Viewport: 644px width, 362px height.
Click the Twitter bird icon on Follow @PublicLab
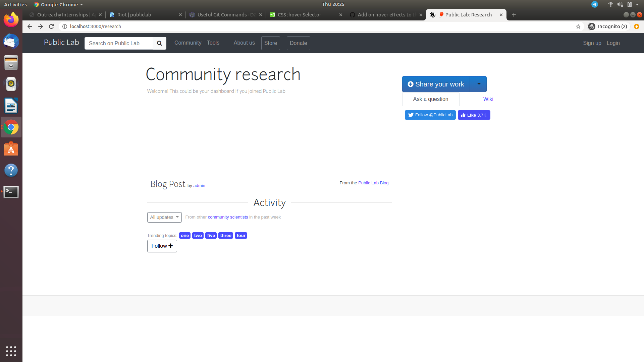click(411, 115)
